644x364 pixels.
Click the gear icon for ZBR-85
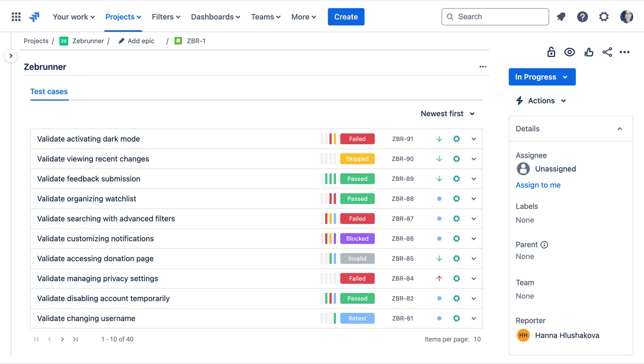tap(456, 258)
